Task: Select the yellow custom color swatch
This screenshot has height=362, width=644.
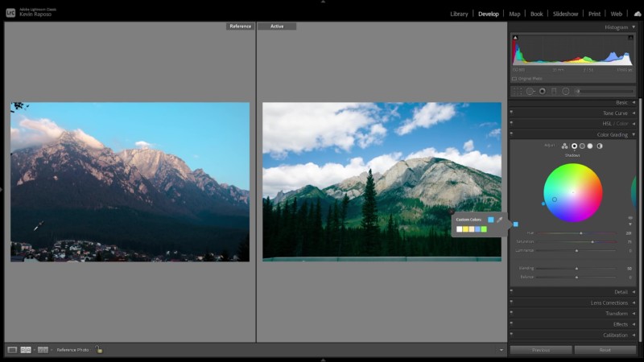Action: click(x=465, y=229)
